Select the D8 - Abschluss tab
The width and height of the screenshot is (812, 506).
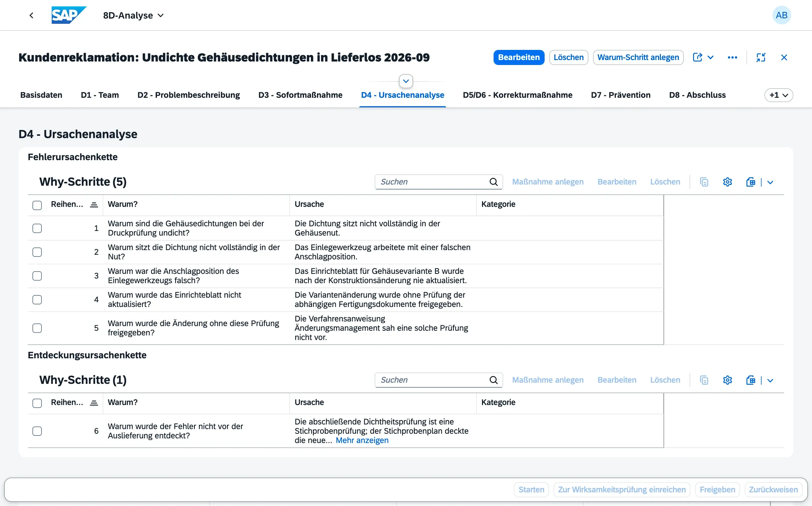697,95
